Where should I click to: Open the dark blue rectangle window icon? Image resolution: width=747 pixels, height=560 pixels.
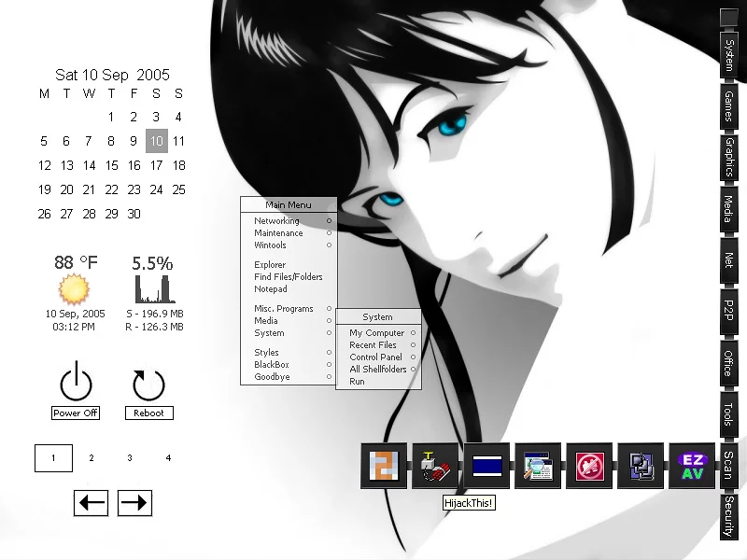tap(486, 466)
